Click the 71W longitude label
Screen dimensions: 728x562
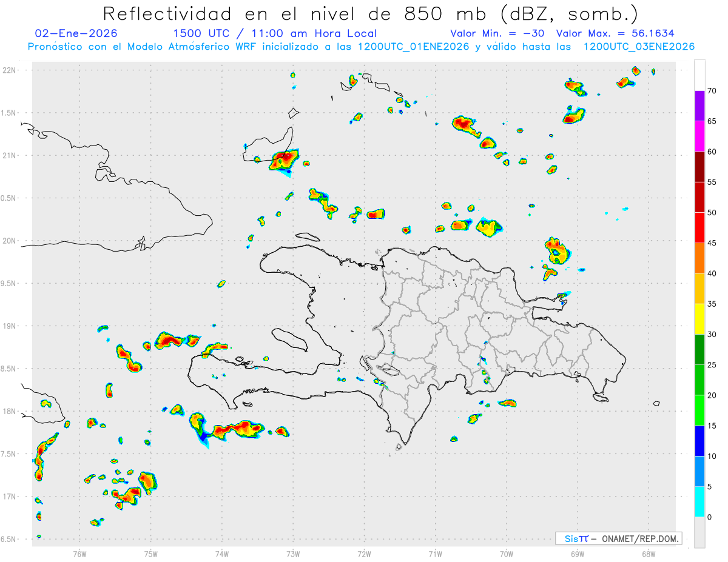pos(435,554)
